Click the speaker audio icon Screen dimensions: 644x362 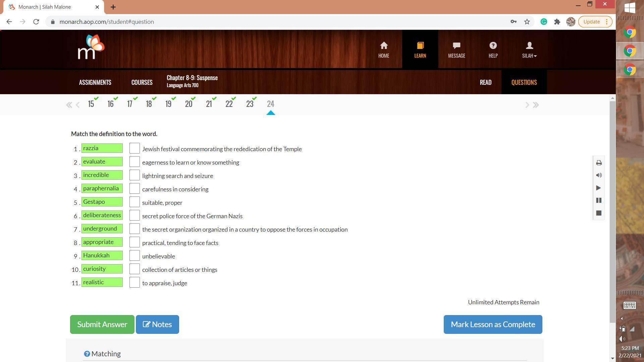coord(599,175)
